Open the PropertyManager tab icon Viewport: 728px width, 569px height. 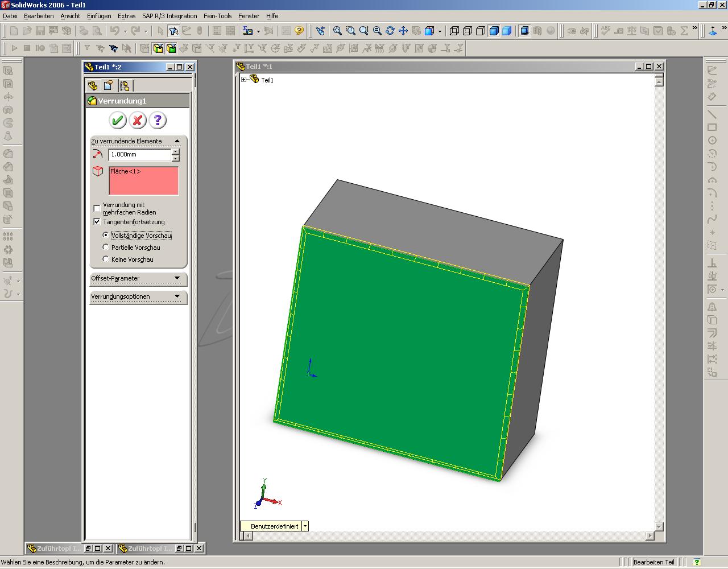coord(108,85)
